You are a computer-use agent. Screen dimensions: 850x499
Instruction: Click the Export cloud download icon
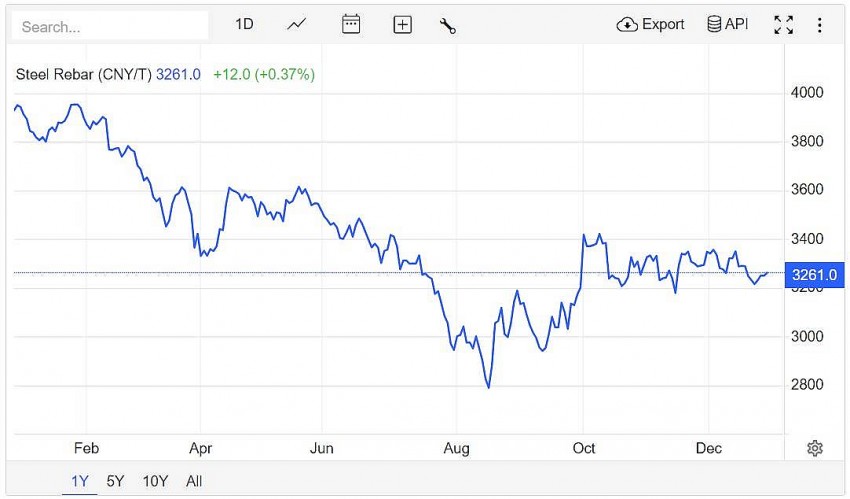point(627,25)
